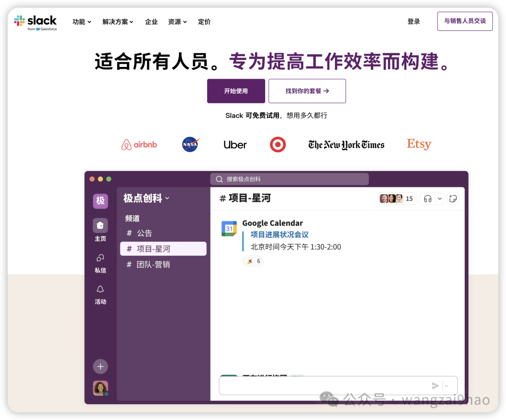The height and width of the screenshot is (420, 506).
Task: Open the canvas icon in channel header
Action: point(453,199)
